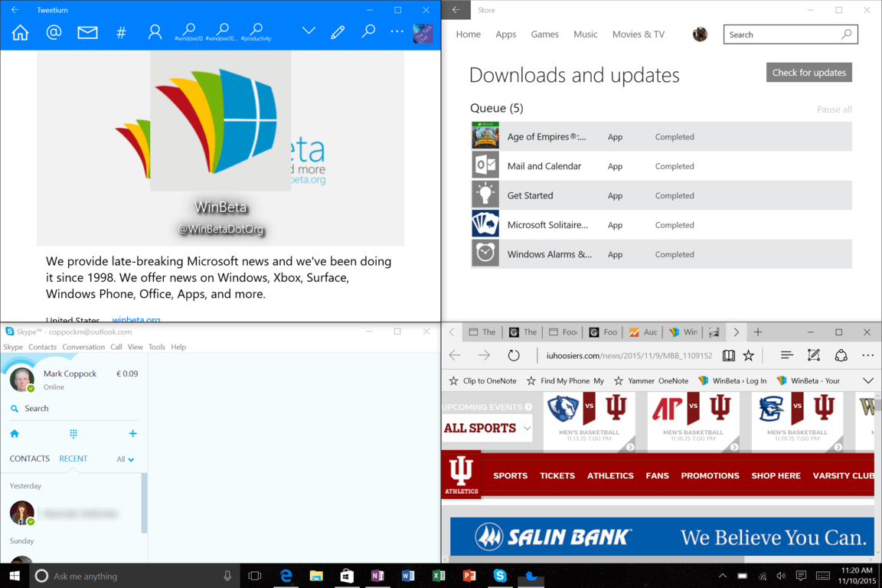Viewport: 882px width, 588px height.
Task: Open Skype dial pad icon
Action: (x=73, y=433)
